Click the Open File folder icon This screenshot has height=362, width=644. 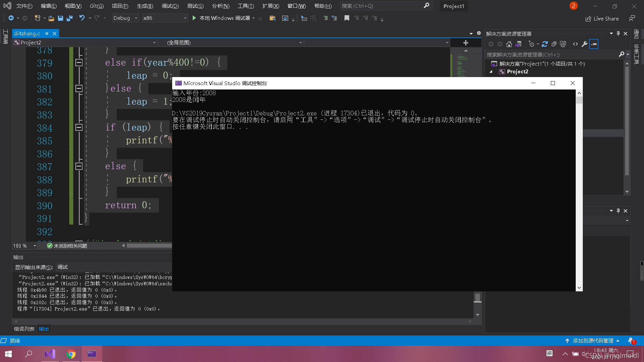[51, 18]
